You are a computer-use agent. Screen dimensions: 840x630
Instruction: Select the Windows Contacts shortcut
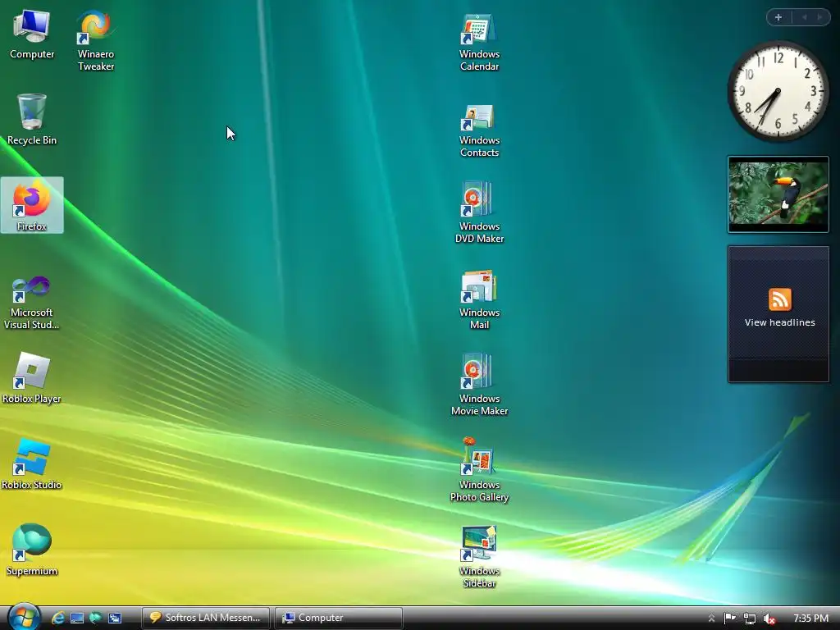(479, 130)
